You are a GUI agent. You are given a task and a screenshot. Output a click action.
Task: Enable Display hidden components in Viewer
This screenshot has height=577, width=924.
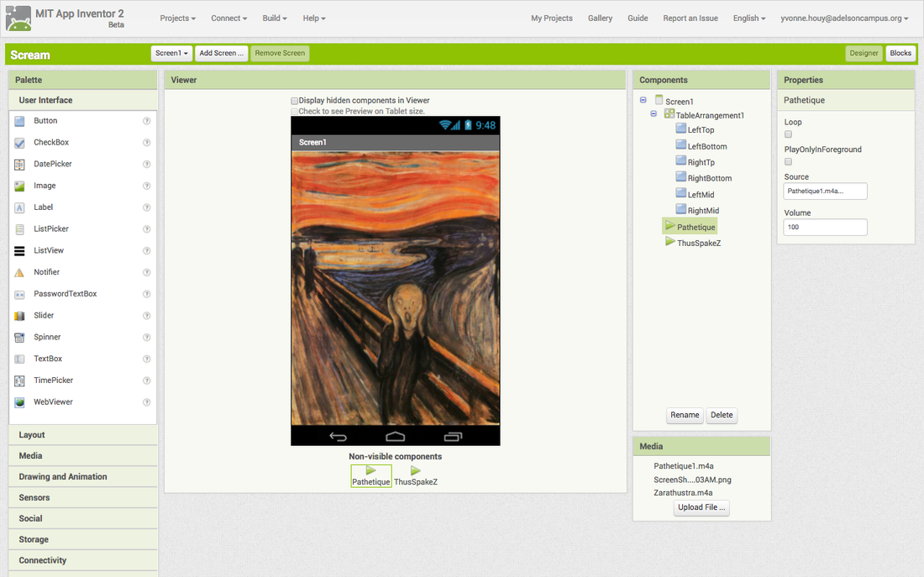pyautogui.click(x=295, y=101)
